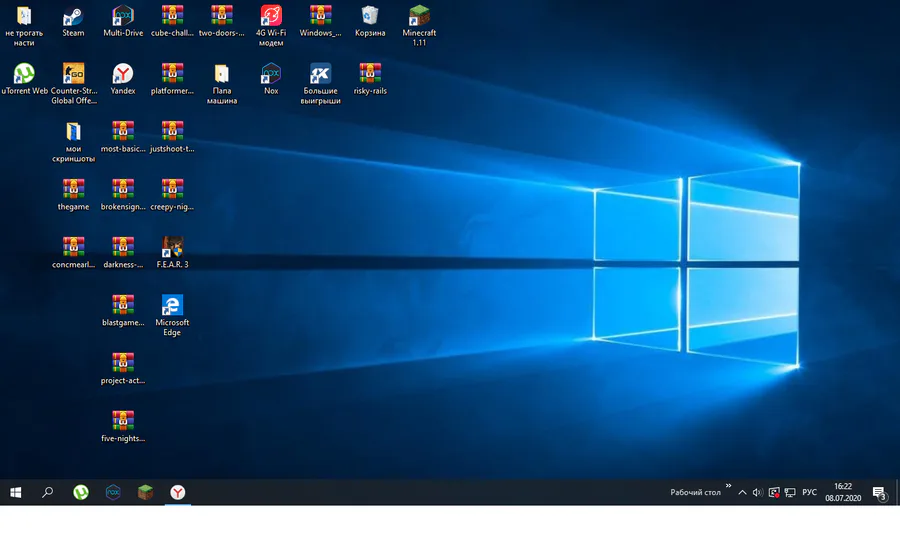Open clock showing 16:22 08.07.2020

pos(843,493)
